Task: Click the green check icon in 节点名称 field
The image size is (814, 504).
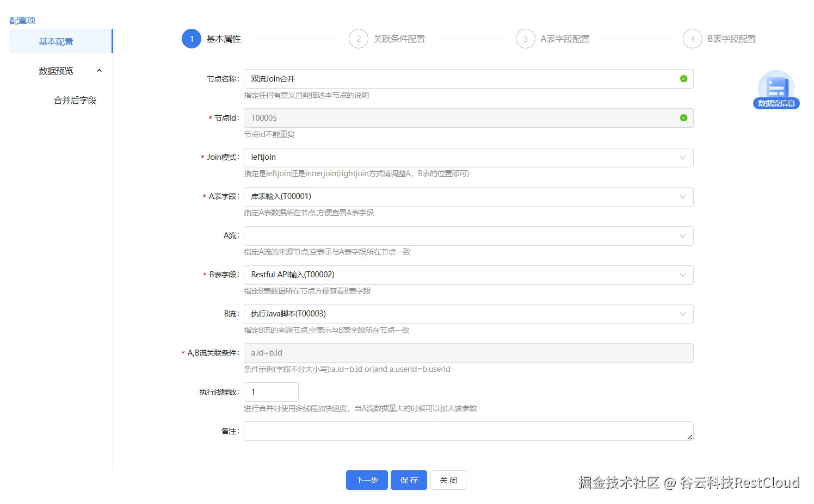Action: tap(683, 79)
